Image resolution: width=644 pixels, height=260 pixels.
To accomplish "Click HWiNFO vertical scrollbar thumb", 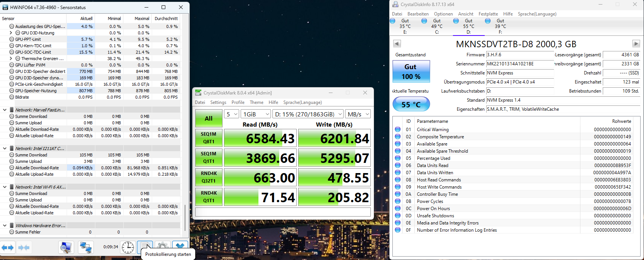I will click(185, 218).
